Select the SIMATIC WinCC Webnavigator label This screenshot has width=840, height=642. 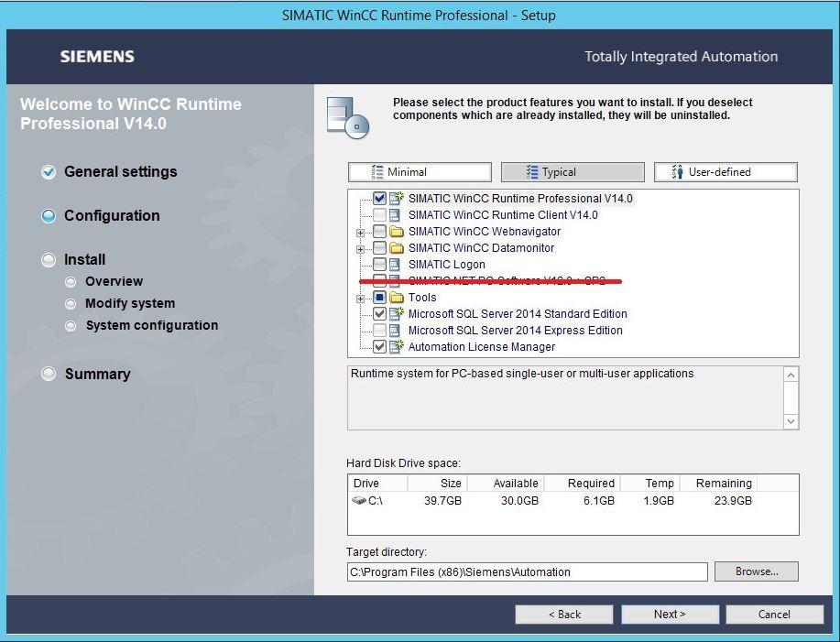point(485,232)
